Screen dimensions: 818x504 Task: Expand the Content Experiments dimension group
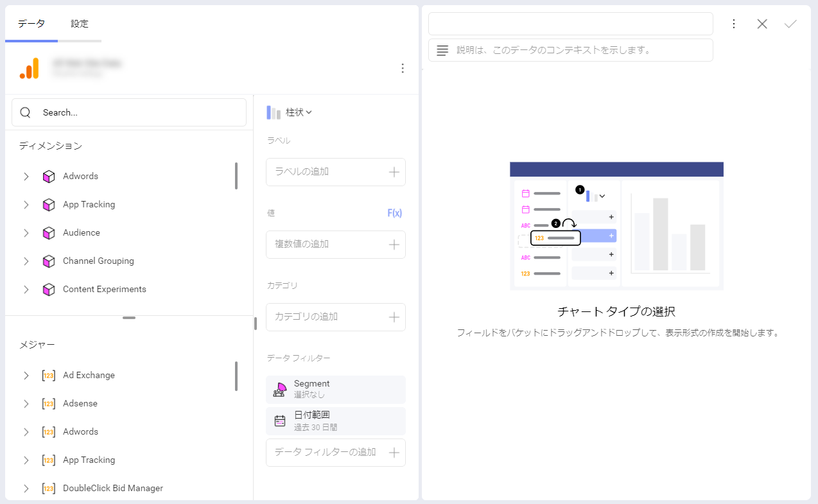point(26,290)
